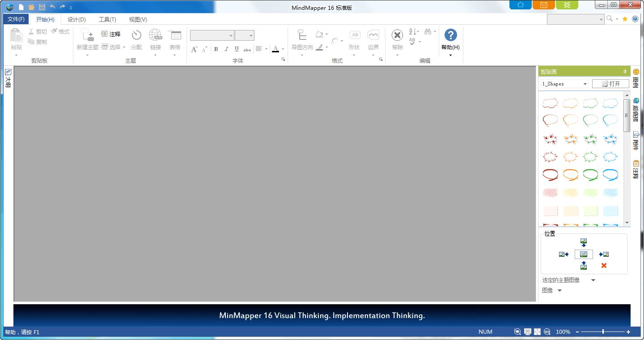Click the 链接 hyperlink globe icon
The width and height of the screenshot is (644, 340).
155,35
